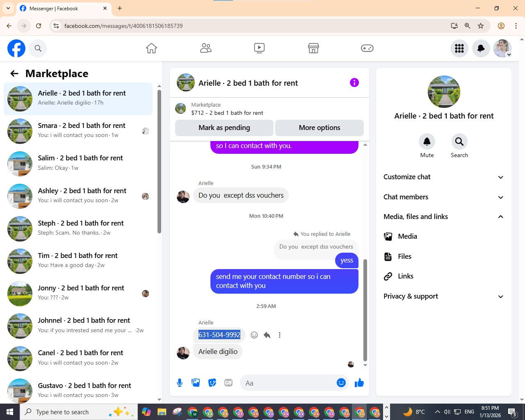The width and height of the screenshot is (525, 420).
Task: Click More options for the listing
Action: [x=320, y=128]
